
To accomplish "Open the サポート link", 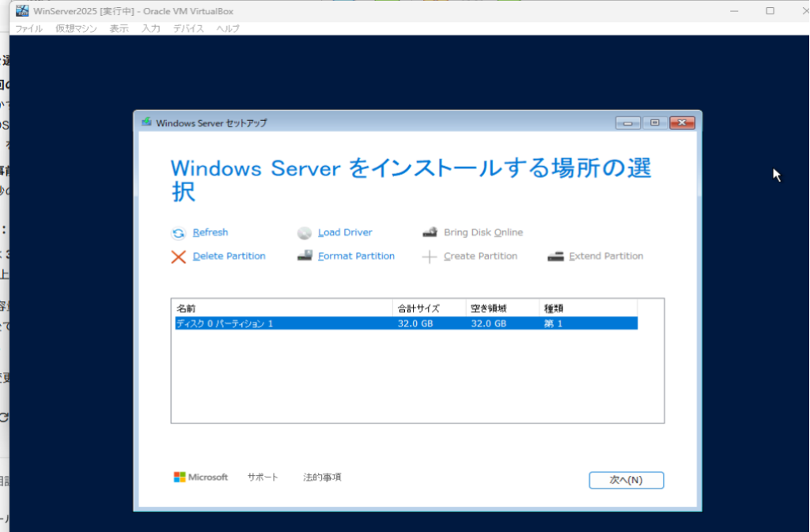I will [263, 477].
